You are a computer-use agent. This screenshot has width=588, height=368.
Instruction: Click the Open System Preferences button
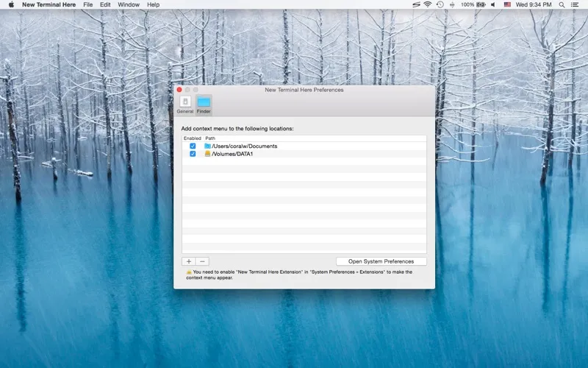pyautogui.click(x=381, y=261)
